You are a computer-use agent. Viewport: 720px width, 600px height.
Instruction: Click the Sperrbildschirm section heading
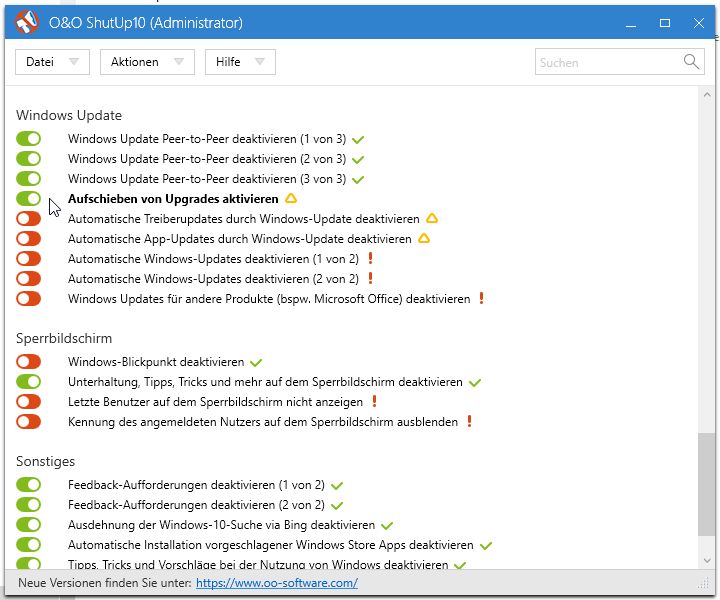pyautogui.click(x=64, y=339)
